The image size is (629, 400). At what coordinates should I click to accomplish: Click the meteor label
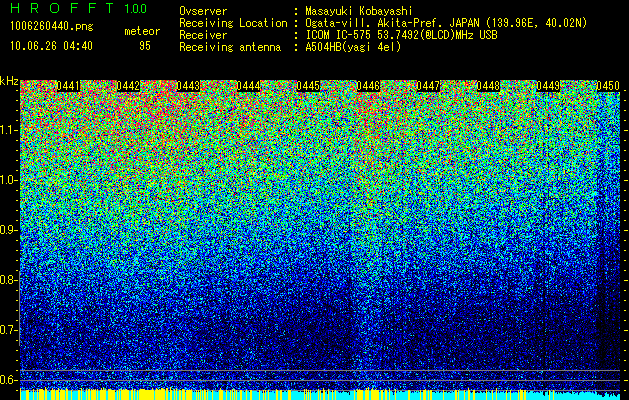(x=142, y=31)
